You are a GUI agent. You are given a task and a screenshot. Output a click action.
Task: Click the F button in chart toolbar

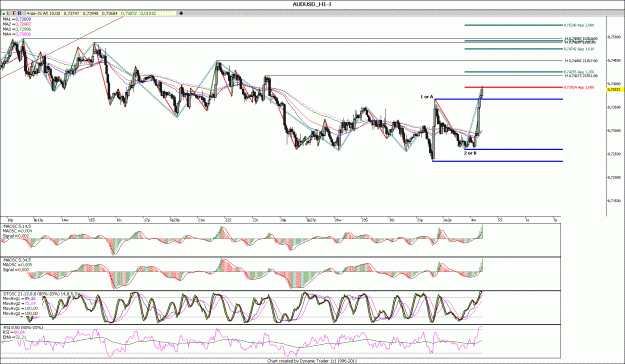[14, 13]
